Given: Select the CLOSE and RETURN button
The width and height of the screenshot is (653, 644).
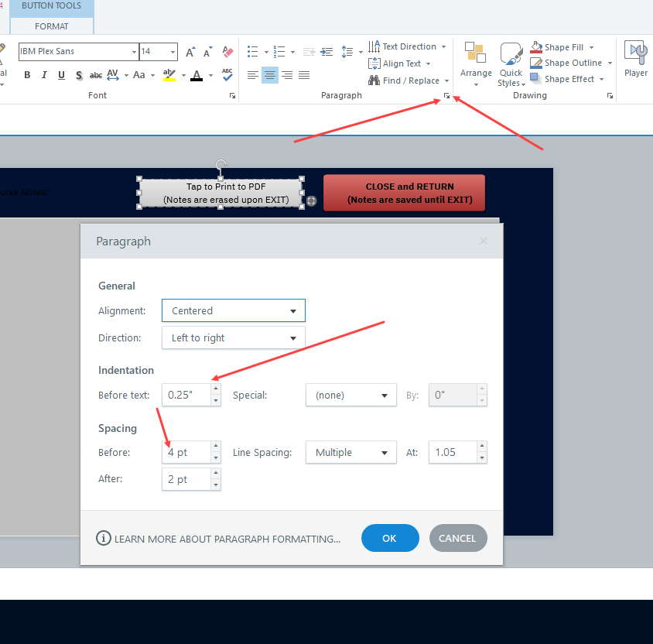Looking at the screenshot, I should tap(405, 194).
